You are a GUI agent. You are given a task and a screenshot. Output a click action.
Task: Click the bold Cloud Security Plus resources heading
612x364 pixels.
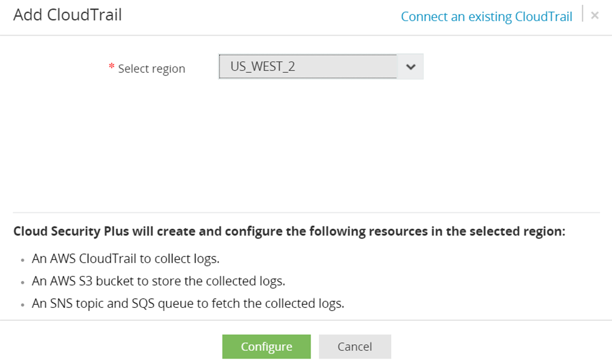[x=289, y=231]
